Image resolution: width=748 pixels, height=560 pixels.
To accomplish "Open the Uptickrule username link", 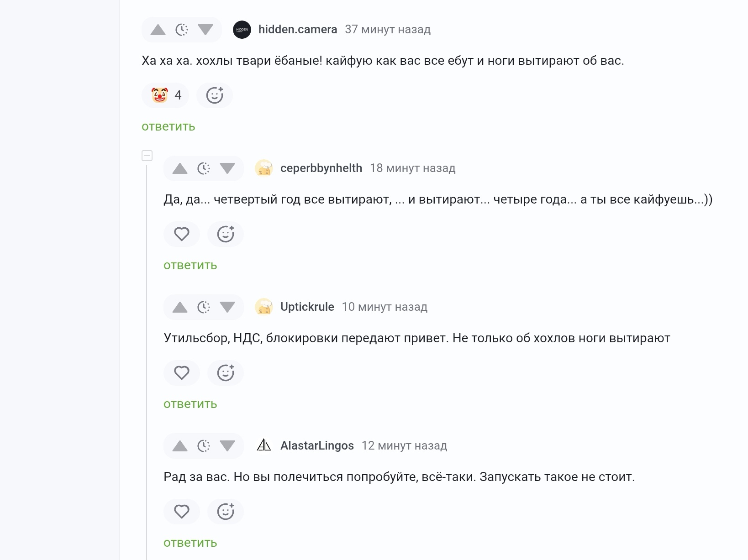I will click(307, 307).
